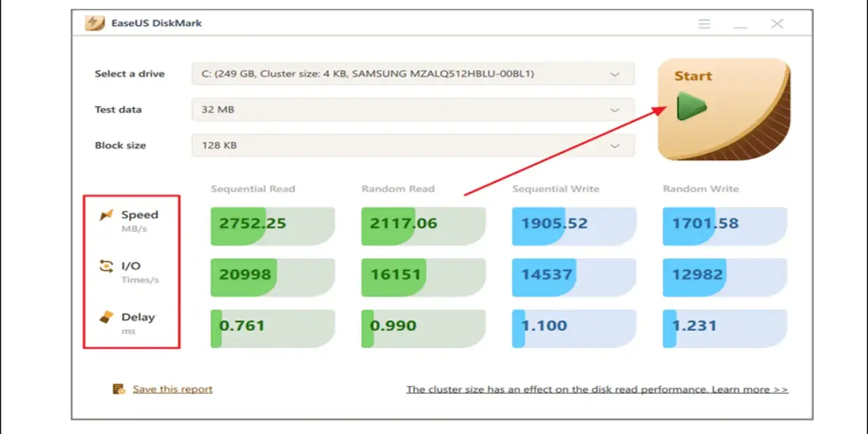Open the cluster size Learn more link

pyautogui.click(x=597, y=389)
